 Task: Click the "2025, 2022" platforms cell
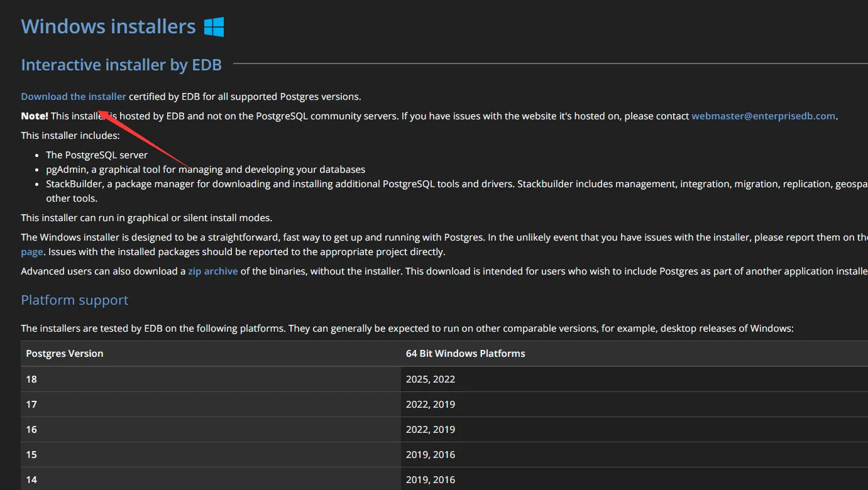tap(430, 379)
